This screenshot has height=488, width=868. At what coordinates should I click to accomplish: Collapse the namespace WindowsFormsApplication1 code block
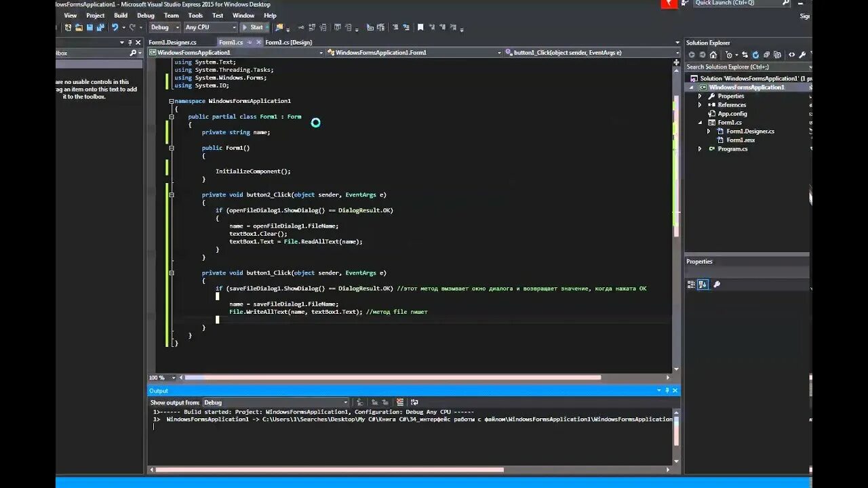point(172,101)
